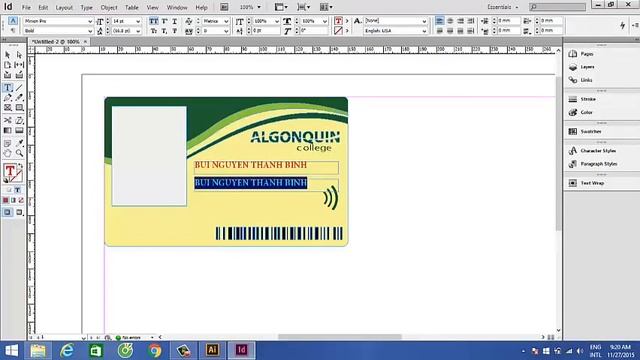Image resolution: width=640 pixels, height=360 pixels.
Task: Toggle Strikethrough formatting
Action: coord(175,31)
